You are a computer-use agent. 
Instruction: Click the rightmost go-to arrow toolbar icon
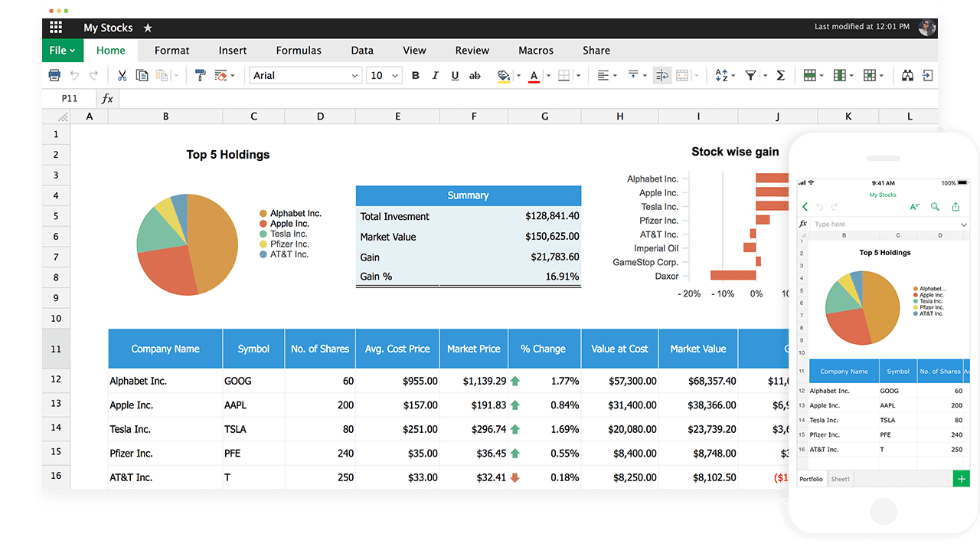point(928,75)
